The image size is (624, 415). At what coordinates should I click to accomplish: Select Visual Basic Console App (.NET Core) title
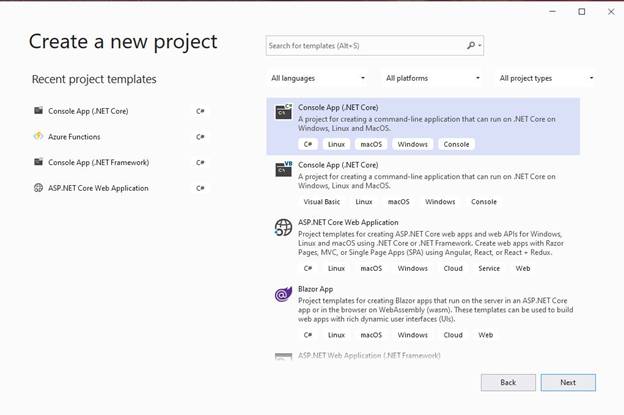pos(338,165)
